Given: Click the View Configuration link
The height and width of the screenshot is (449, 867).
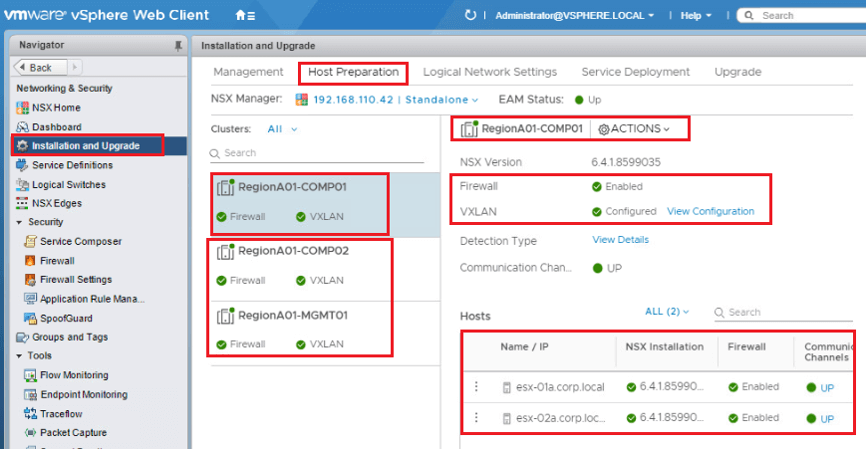Looking at the screenshot, I should point(711,211).
